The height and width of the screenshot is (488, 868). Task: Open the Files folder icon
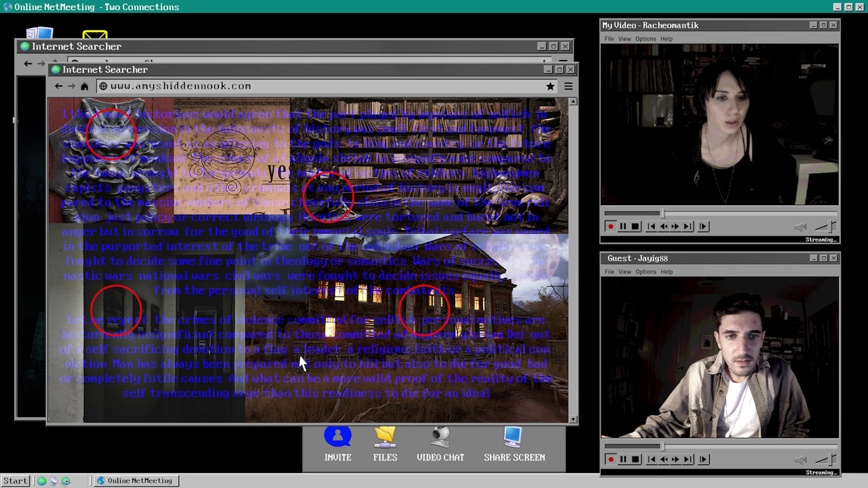pos(385,437)
